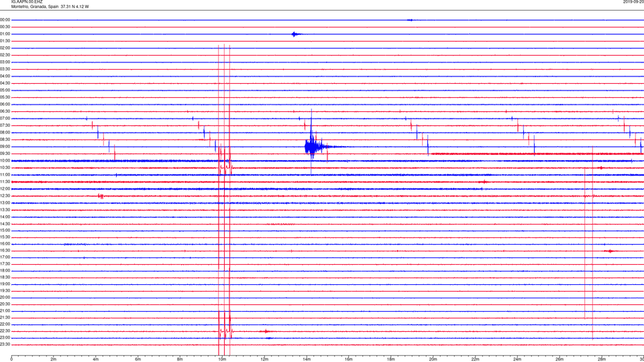Click the 26m tick label on time axis

pyautogui.click(x=559, y=359)
